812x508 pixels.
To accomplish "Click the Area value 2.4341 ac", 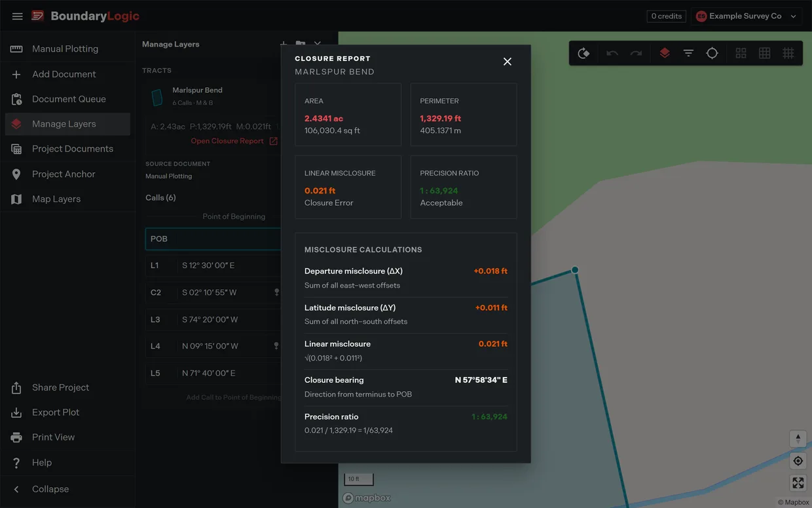I will tap(323, 119).
